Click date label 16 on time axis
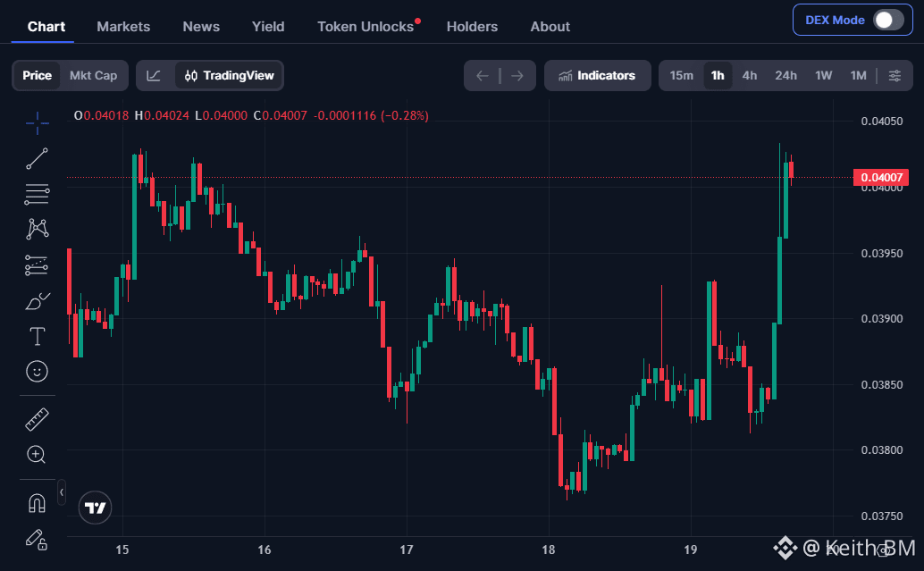924x571 pixels. pos(265,550)
